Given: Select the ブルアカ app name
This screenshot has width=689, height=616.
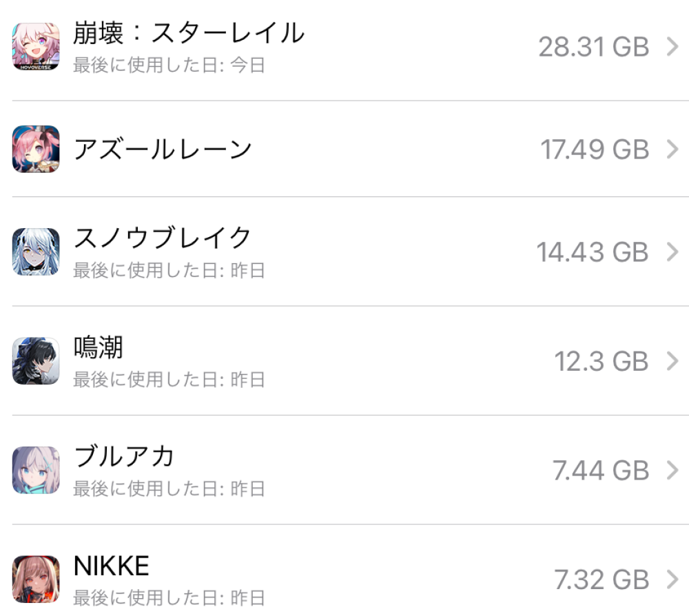Looking at the screenshot, I should pyautogui.click(x=124, y=456).
